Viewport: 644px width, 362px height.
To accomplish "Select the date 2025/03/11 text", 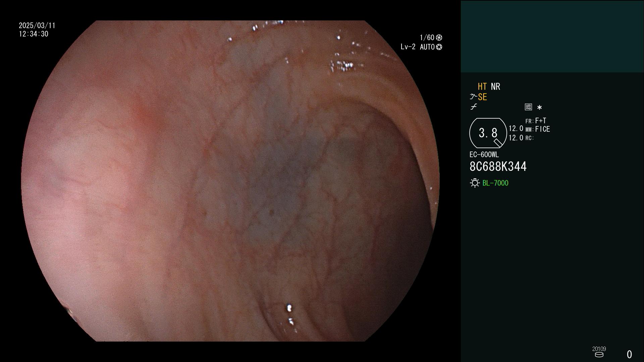I will 37,26.
